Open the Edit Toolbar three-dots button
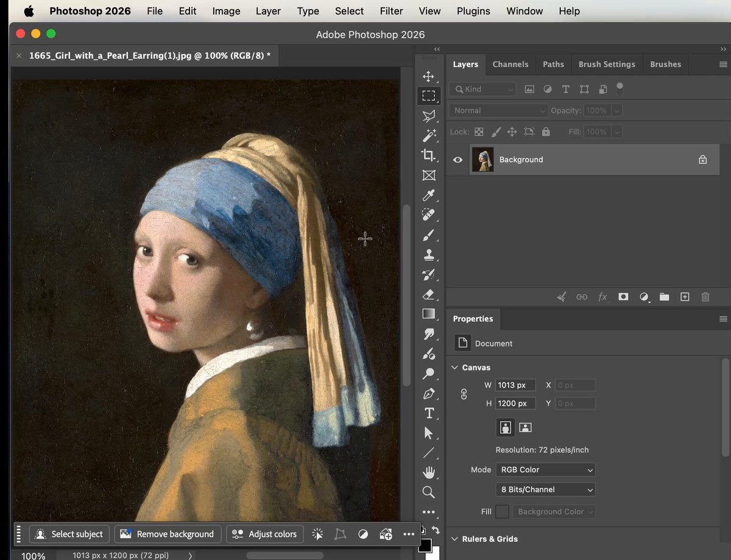The image size is (731, 560). [x=429, y=512]
